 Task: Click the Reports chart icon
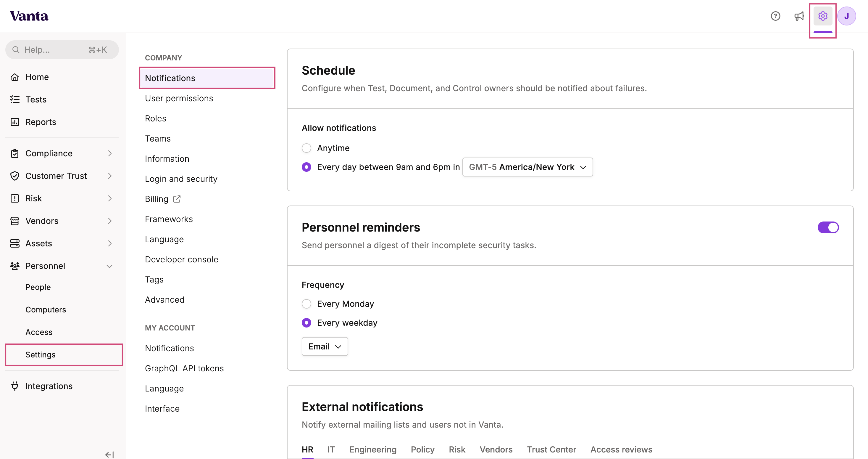click(14, 122)
